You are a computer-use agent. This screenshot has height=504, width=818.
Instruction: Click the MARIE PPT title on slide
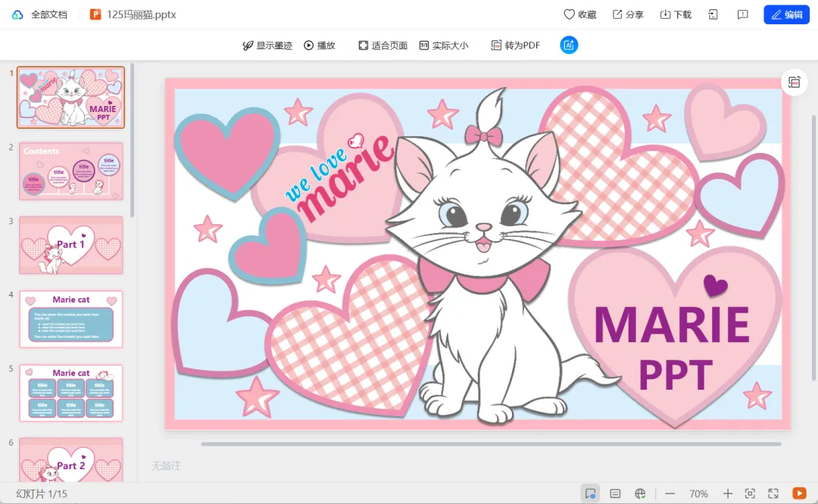tap(673, 347)
